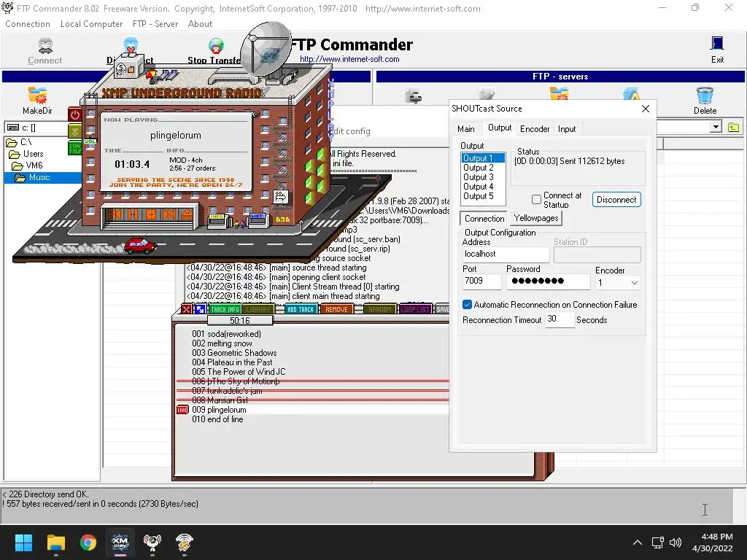Close the playlist panel with the red X

pos(186,309)
